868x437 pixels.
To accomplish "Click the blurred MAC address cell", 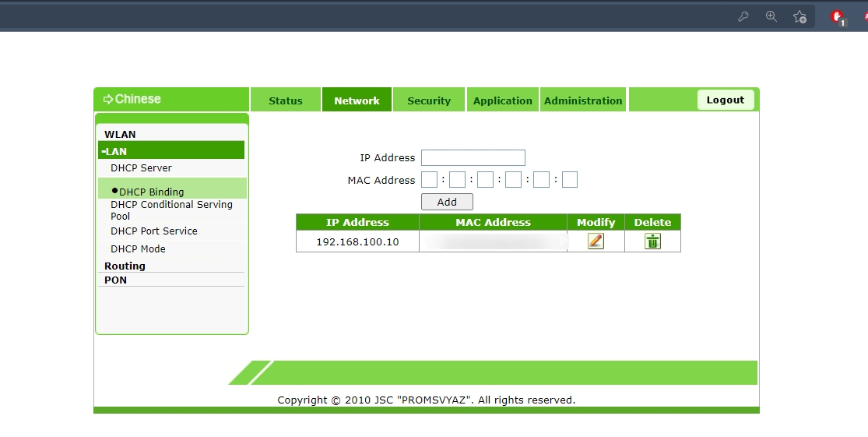I will tap(494, 241).
